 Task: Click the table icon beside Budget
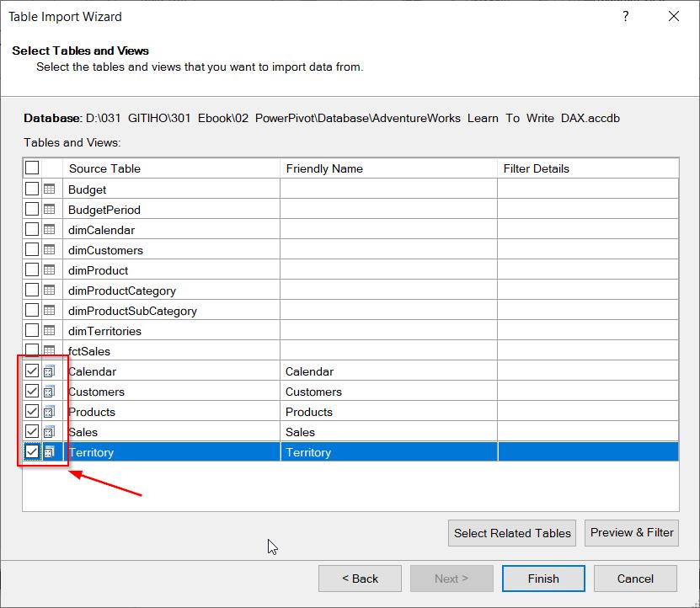[50, 189]
